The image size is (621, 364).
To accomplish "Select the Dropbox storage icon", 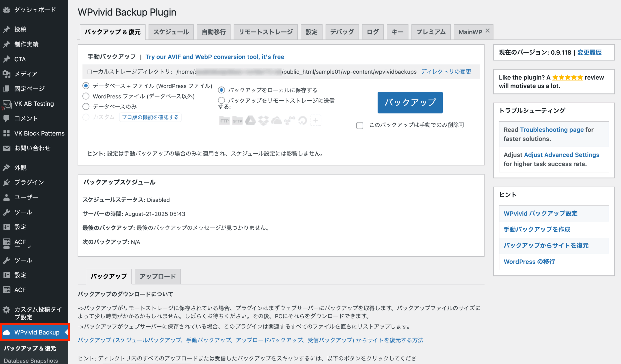I will point(263,121).
